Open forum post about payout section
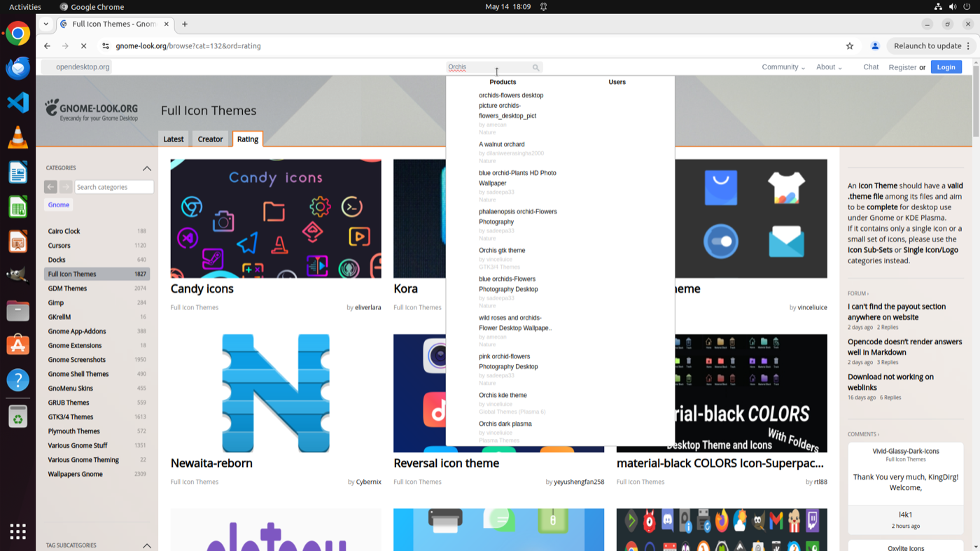The width and height of the screenshot is (980, 551). coord(897,312)
